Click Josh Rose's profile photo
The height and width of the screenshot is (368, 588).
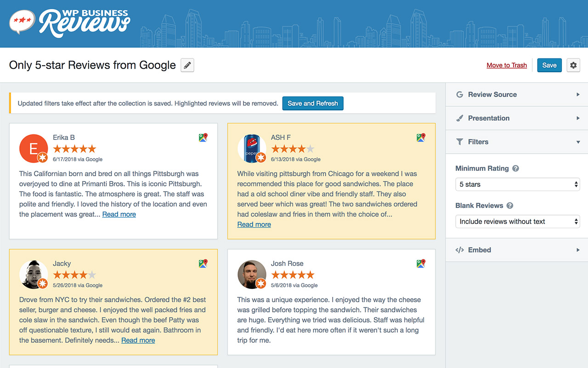tap(252, 274)
